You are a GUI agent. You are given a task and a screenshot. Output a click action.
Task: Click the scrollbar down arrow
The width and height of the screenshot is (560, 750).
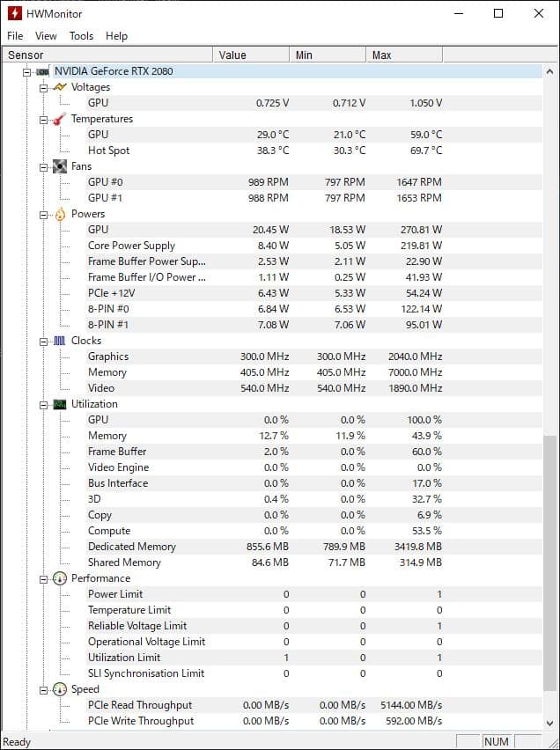(x=549, y=723)
